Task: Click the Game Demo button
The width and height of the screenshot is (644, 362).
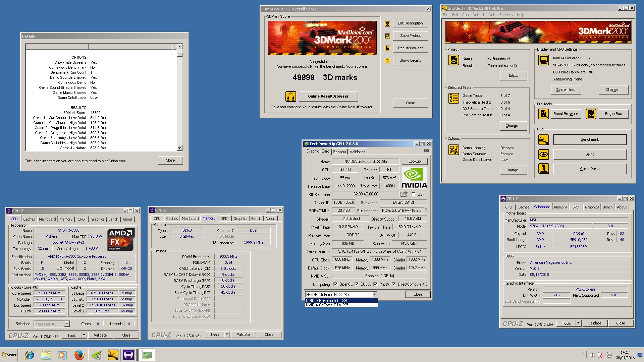Action: 590,169
